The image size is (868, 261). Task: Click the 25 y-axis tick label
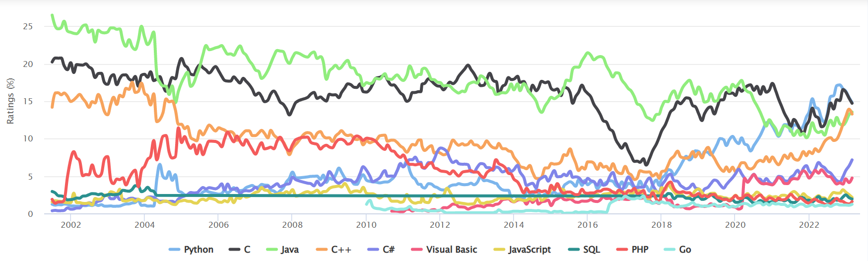pos(28,26)
